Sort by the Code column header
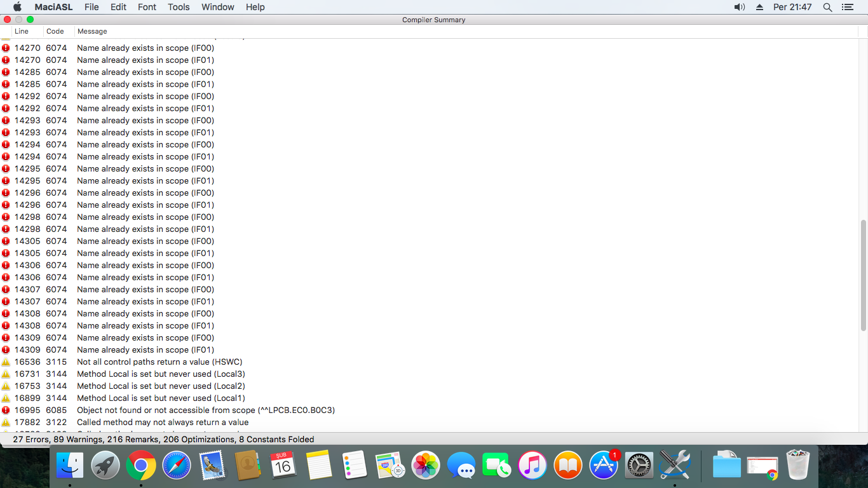The image size is (868, 488). click(x=55, y=31)
